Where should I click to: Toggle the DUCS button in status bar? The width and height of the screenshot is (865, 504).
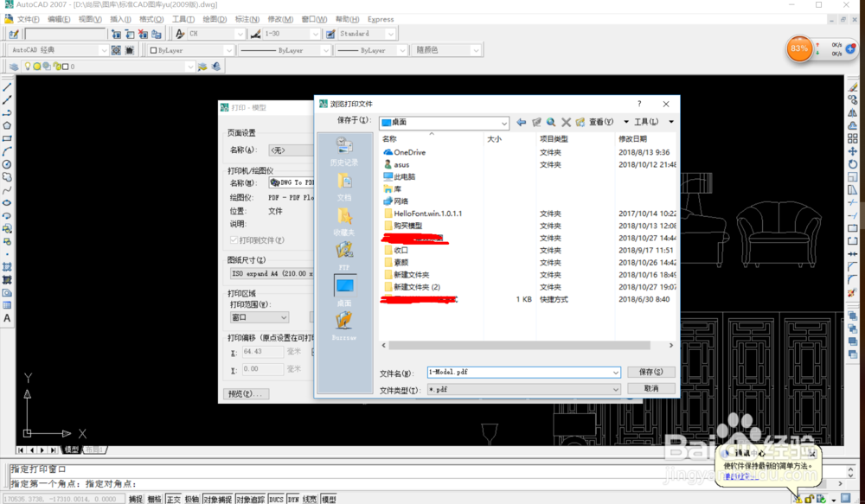[x=277, y=499]
